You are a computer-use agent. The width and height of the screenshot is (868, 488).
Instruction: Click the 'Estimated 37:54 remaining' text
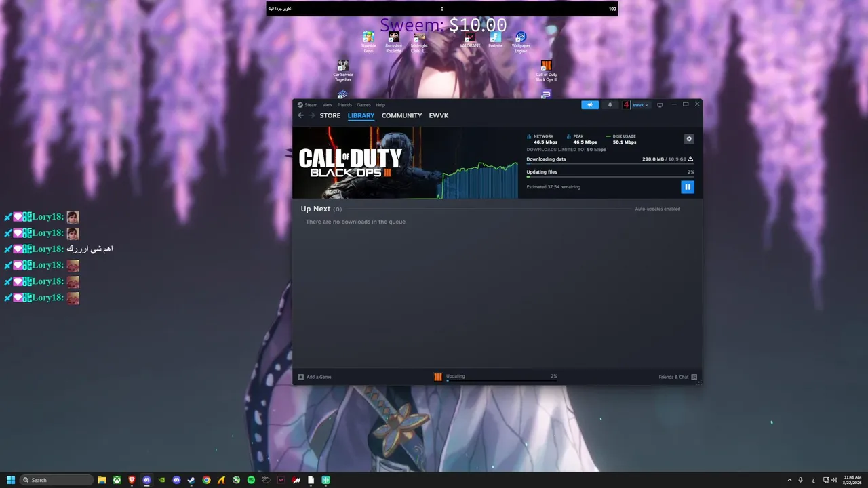click(553, 187)
